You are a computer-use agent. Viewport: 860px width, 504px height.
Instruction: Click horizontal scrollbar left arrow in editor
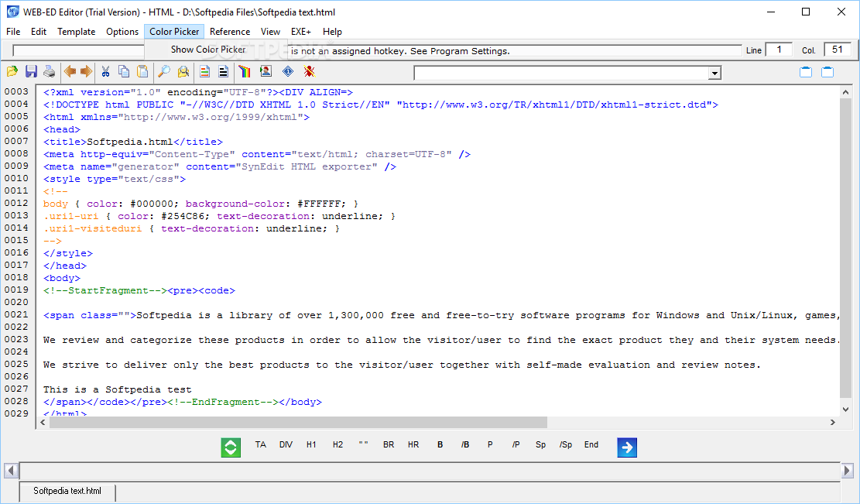click(43, 422)
